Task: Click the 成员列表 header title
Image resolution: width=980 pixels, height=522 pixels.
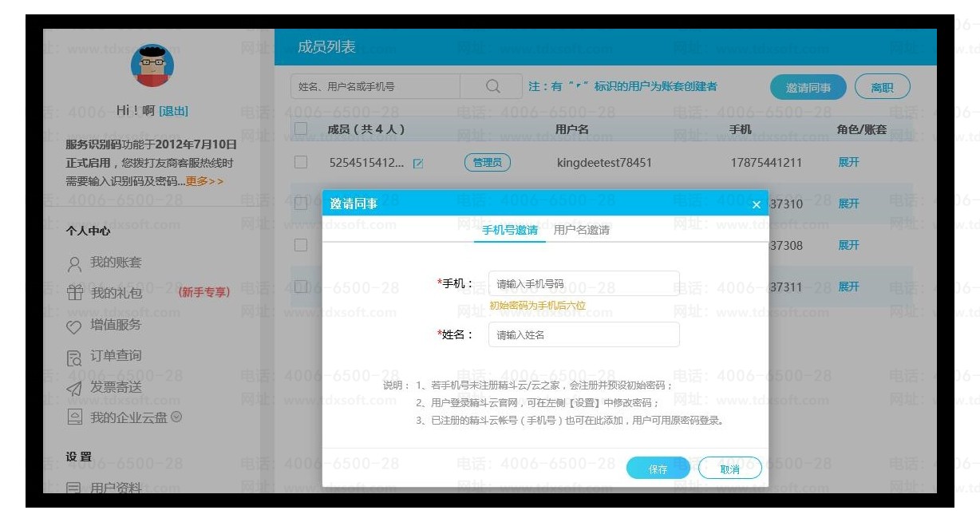Action: click(x=326, y=47)
